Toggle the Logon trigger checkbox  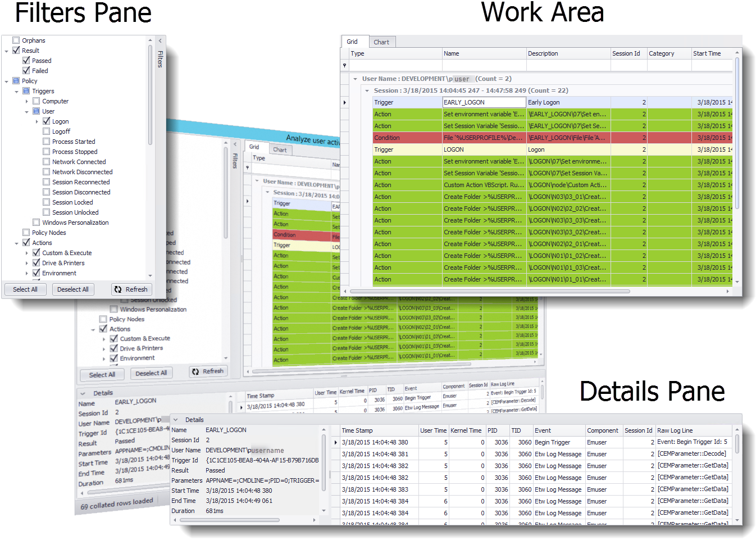(47, 121)
